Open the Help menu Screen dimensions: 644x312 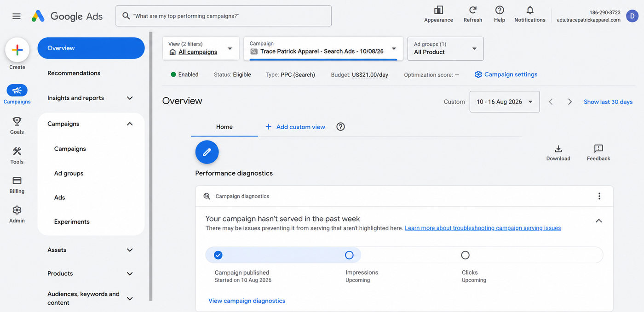point(499,14)
